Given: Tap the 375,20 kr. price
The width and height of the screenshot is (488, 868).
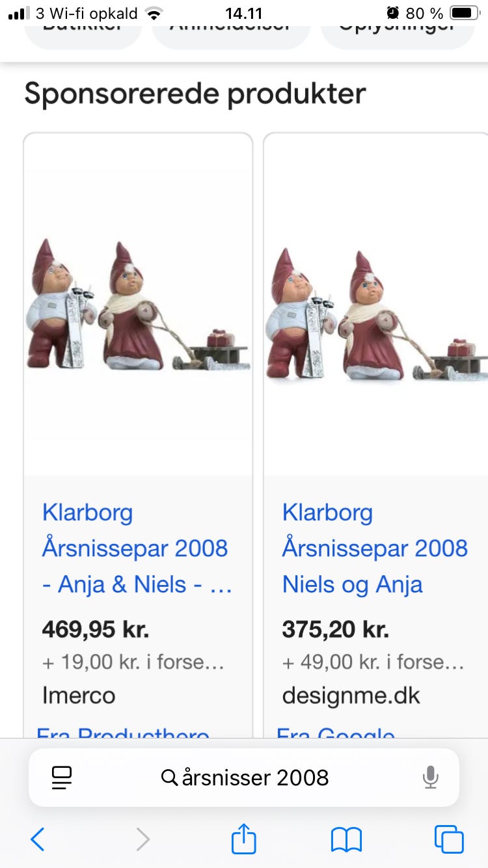Looking at the screenshot, I should pos(336,629).
